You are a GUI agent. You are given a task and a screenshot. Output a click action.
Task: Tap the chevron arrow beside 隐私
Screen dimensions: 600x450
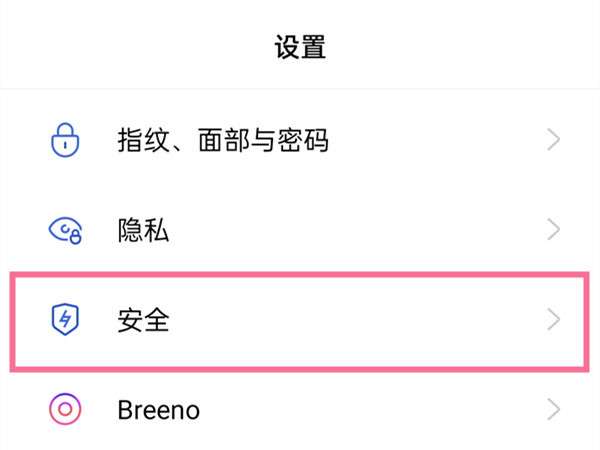(x=554, y=231)
